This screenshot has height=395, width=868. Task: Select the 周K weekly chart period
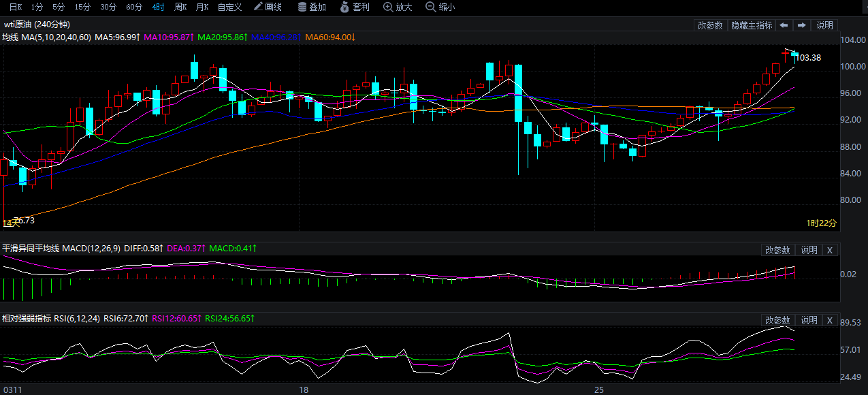pyautogui.click(x=180, y=7)
